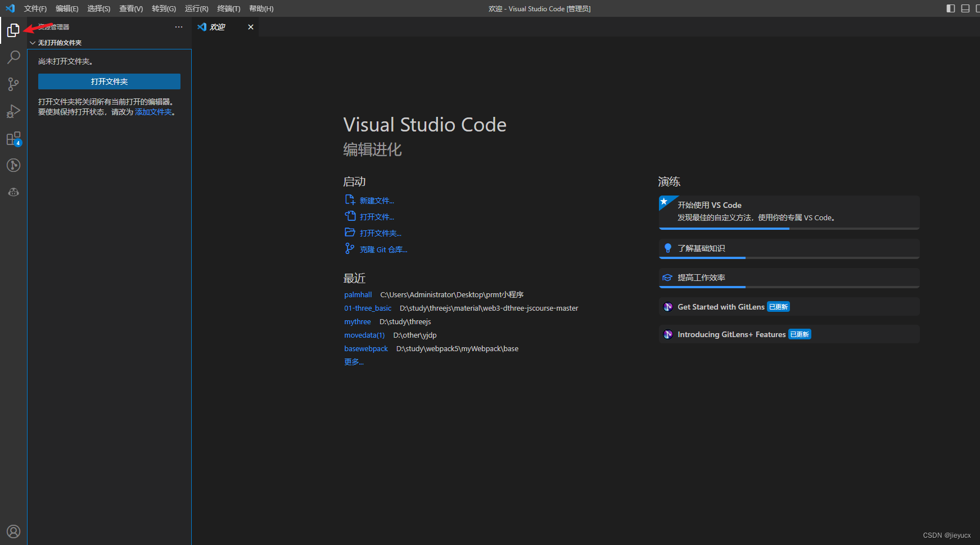
Task: Click the GitLens icon on Introducing GitLens+ card
Action: [668, 334]
